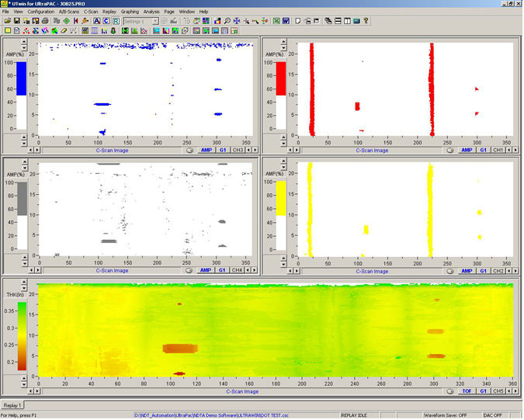Toggle the TOF mode button in the CH5 panel
Viewport: 524px width, 420px height.
pos(467,391)
